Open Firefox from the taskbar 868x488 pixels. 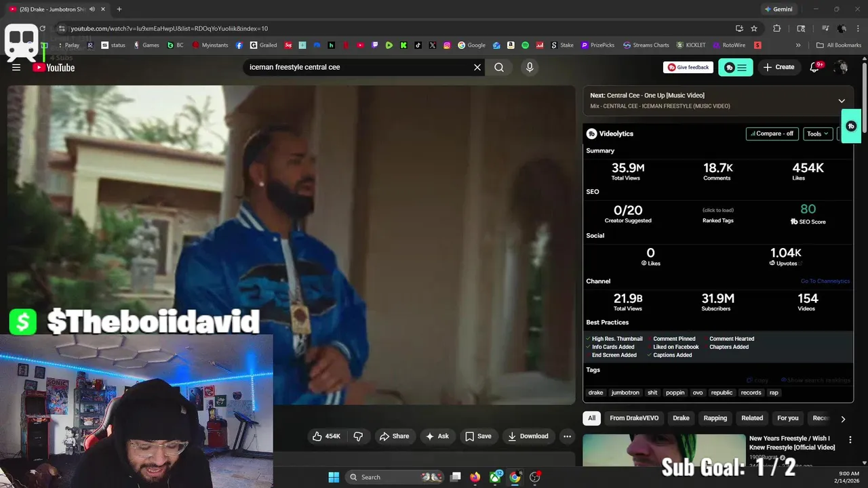(475, 477)
